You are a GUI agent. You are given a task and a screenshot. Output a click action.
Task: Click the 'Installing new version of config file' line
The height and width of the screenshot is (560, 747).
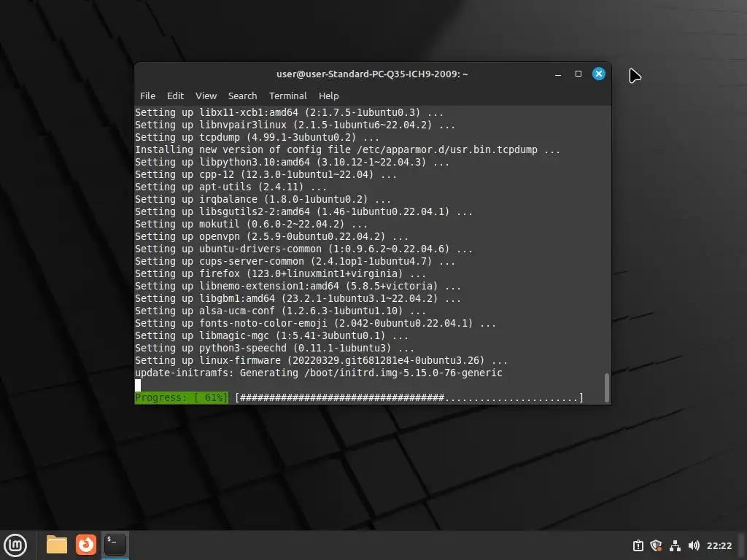[x=347, y=150]
